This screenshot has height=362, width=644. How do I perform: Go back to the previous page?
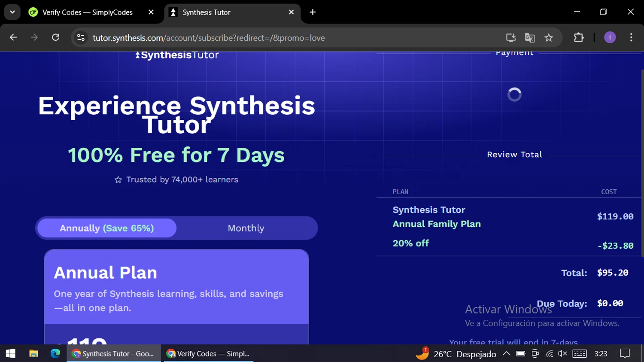tap(13, 38)
